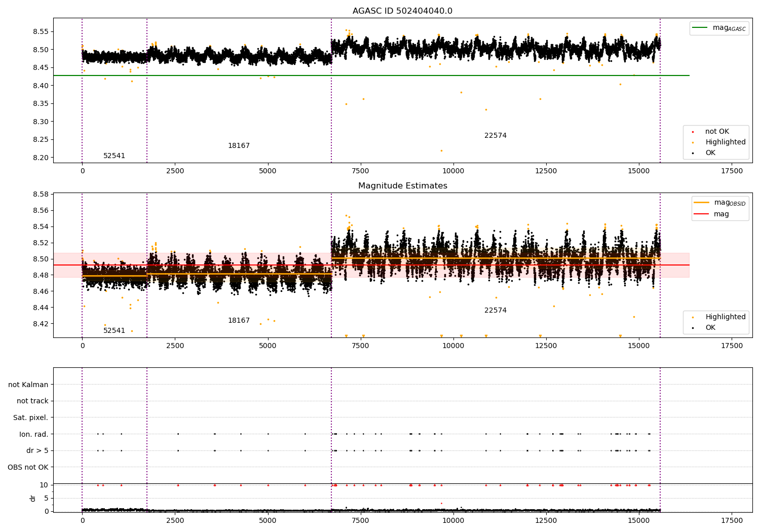Click the 'dr > 5' row label
The height and width of the screenshot is (532, 760).
click(37, 451)
